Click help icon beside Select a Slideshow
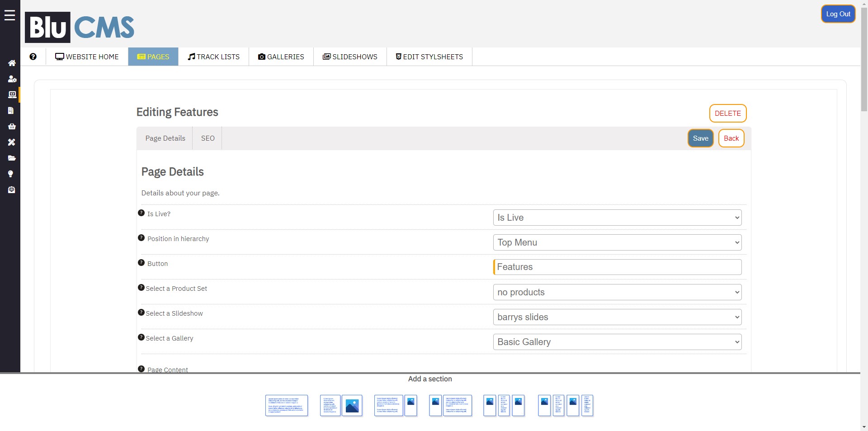868x431 pixels. (141, 313)
